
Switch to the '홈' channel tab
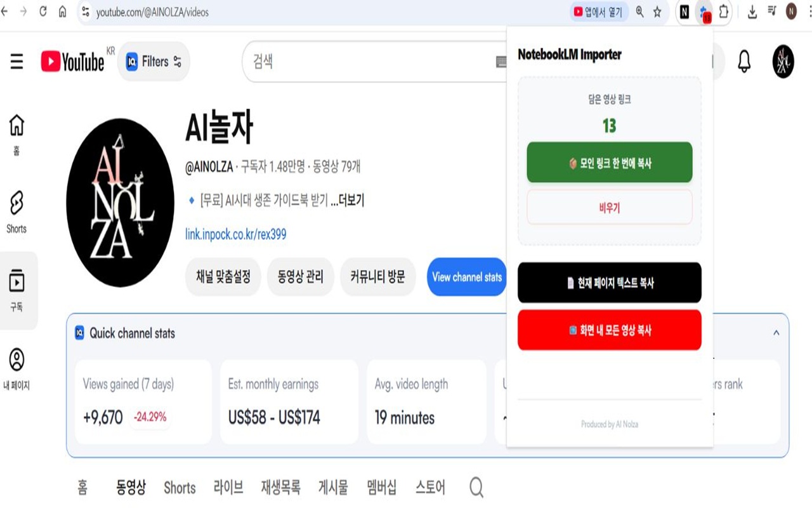(x=83, y=488)
